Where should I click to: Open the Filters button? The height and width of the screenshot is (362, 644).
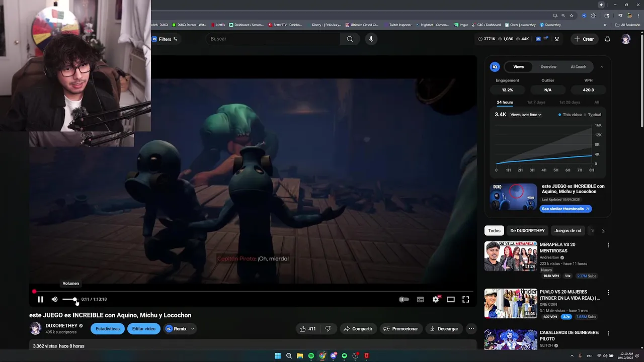point(165,39)
